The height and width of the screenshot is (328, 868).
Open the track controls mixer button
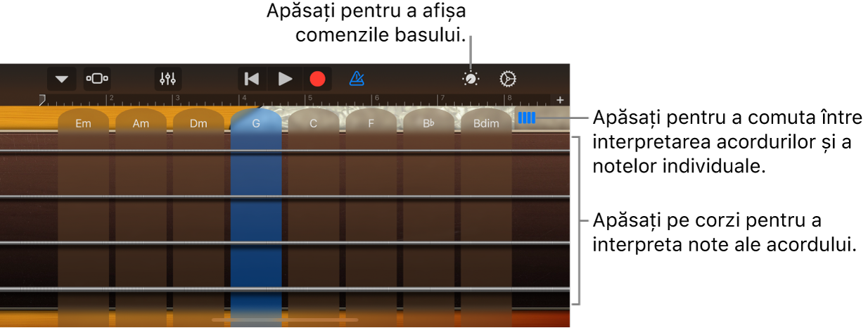coord(168,79)
